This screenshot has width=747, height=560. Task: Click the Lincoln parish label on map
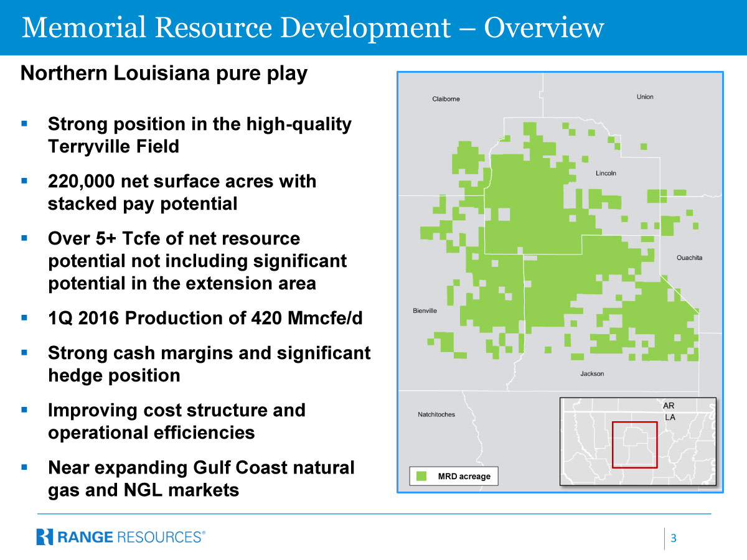tap(605, 173)
